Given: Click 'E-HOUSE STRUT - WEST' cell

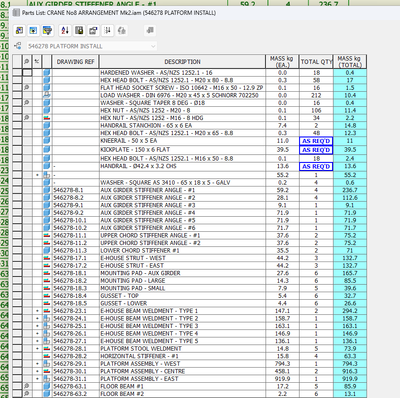Looking at the screenshot, I should (182, 258).
